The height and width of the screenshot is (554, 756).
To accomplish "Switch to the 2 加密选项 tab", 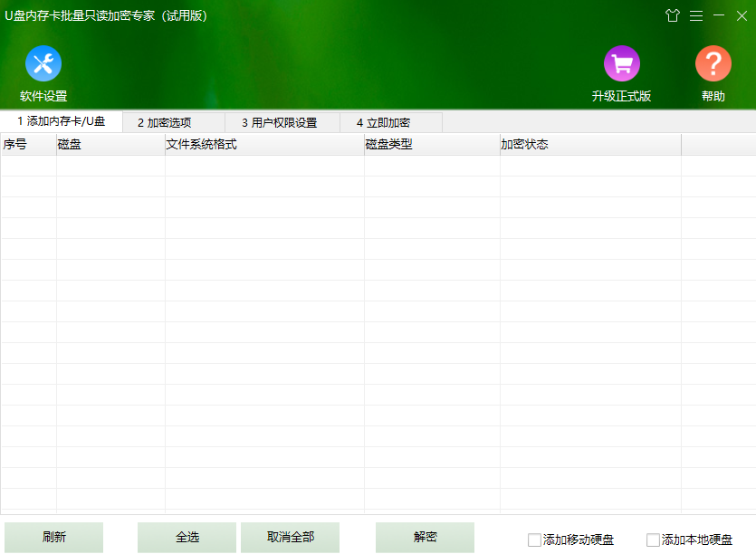I will 175,121.
